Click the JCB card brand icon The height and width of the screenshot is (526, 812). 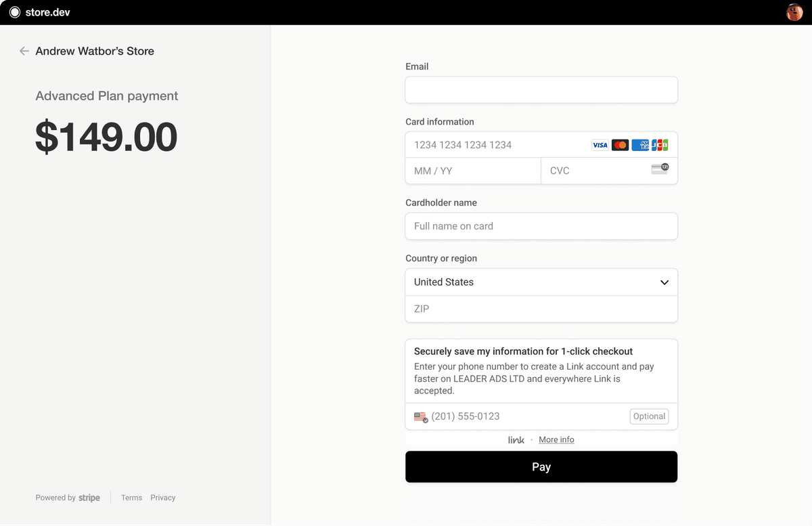[x=660, y=145]
